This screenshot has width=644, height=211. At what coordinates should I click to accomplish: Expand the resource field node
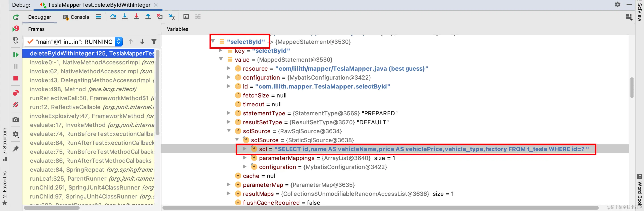(228, 68)
